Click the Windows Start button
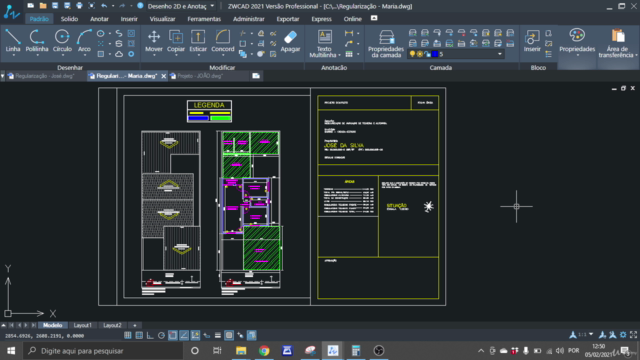640x360 pixels. tap(11, 351)
